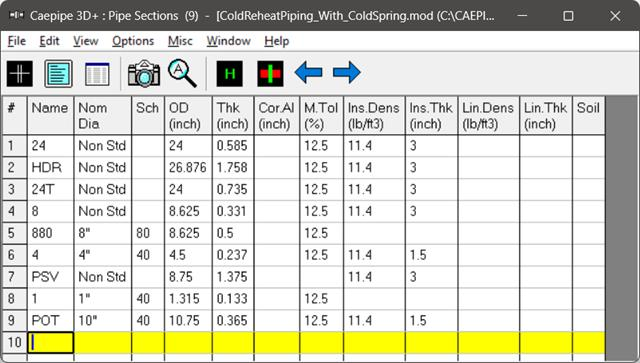Select row 2 HDR section number
Screen dimensions: 640x363
(14, 167)
